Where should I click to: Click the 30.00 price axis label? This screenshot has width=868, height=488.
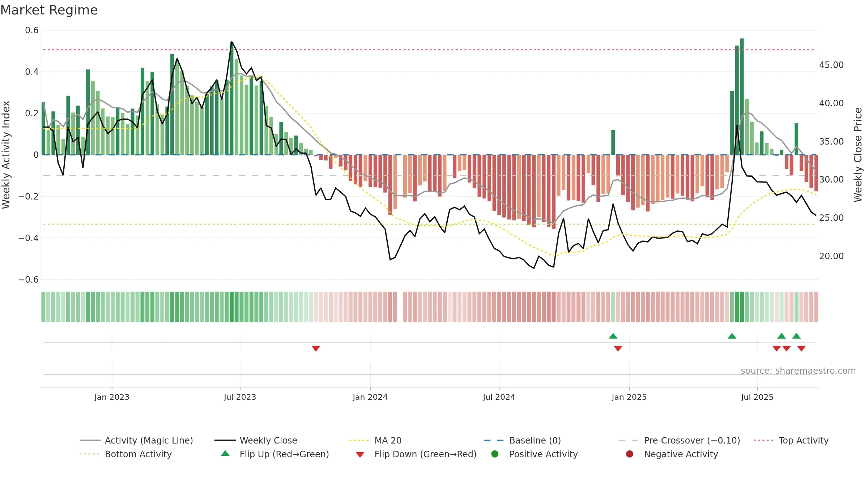click(831, 179)
